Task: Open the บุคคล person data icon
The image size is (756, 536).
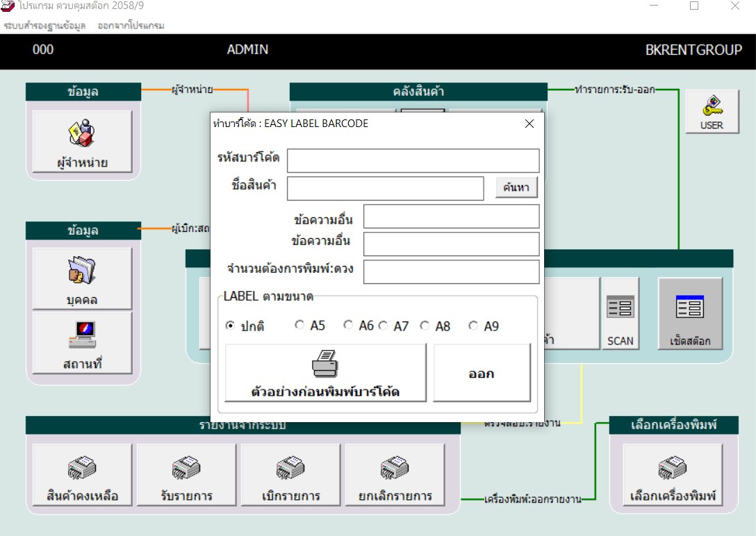Action: (82, 278)
